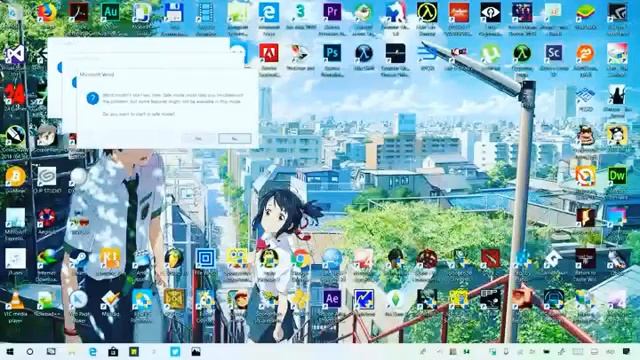Open the Adobe Audition (Au) desktop shortcut

pyautogui.click(x=110, y=12)
